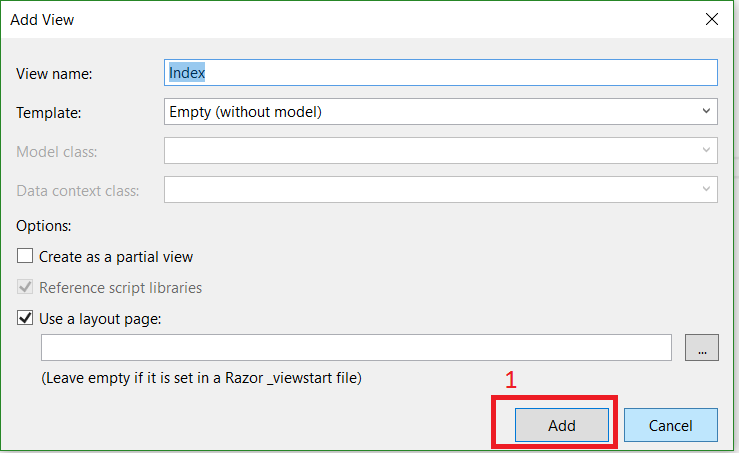Screen dimensions: 739x453
Task: Enable Create as a partial view
Action: pyautogui.click(x=26, y=257)
